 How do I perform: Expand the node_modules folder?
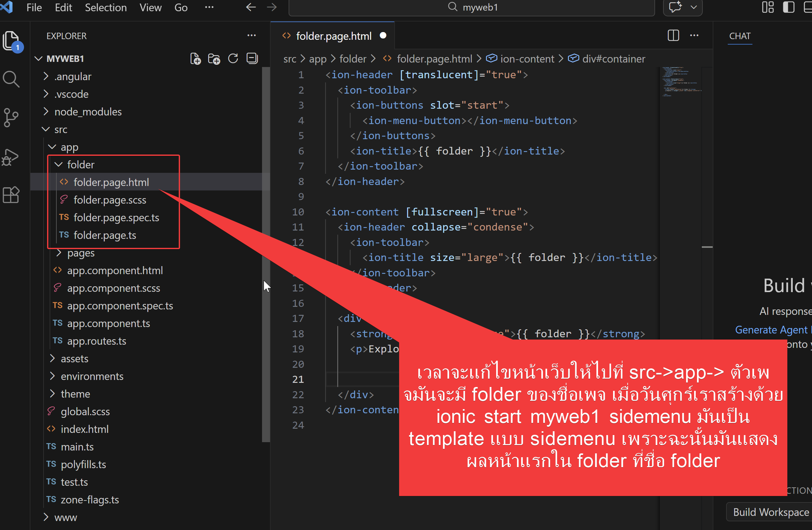(x=88, y=112)
